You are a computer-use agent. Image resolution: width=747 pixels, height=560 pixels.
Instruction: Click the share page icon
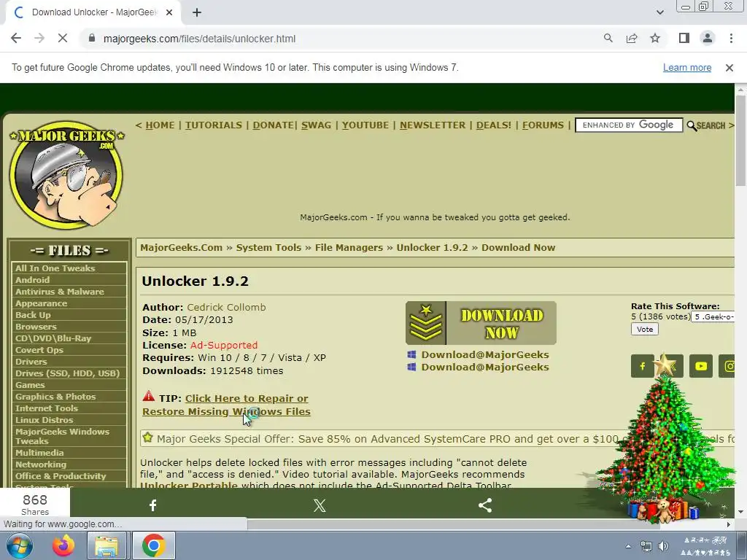click(x=632, y=39)
